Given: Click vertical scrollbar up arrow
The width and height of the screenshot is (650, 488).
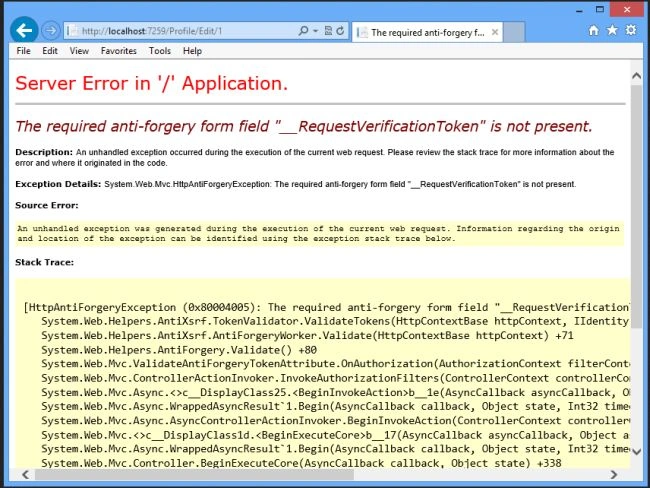Looking at the screenshot, I should coord(636,75).
